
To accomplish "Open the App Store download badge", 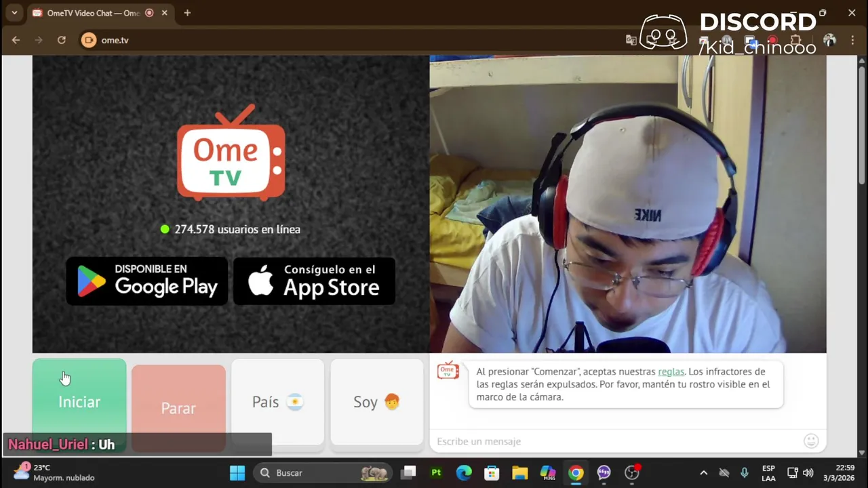I will point(314,281).
